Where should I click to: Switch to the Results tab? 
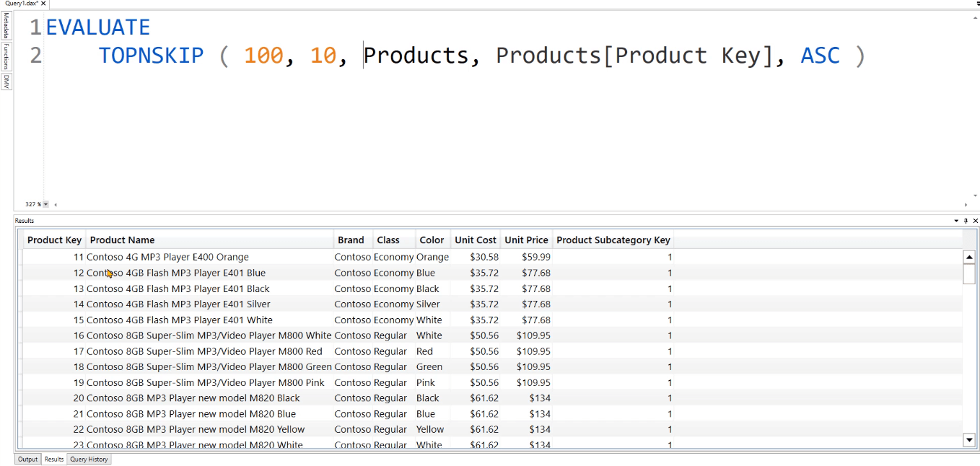(54, 460)
